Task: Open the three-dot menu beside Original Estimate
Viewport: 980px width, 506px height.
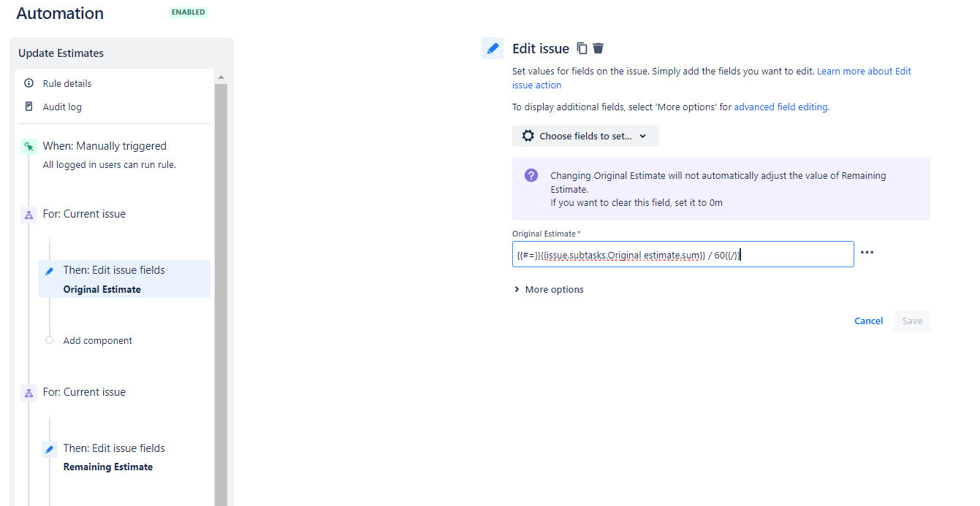Action: (x=867, y=253)
